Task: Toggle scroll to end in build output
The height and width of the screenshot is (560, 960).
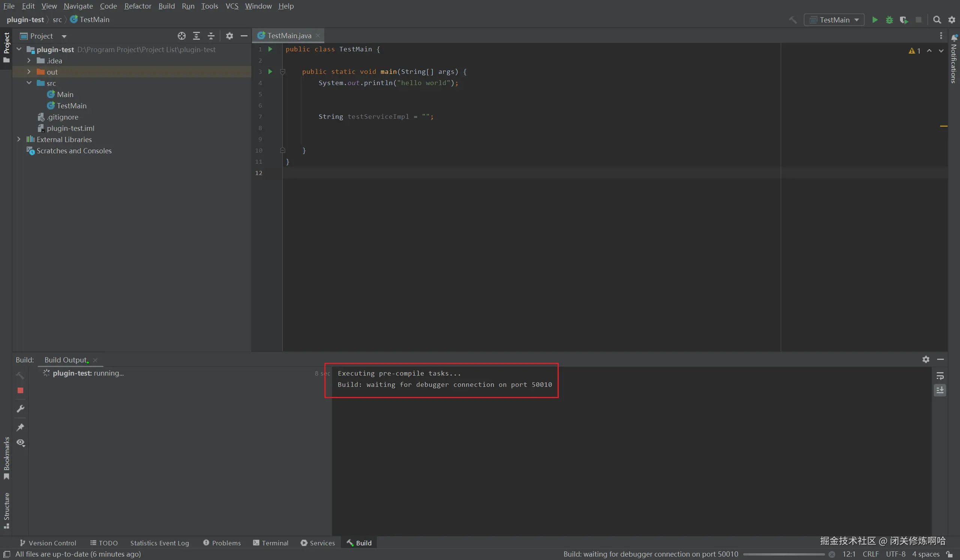Action: [x=940, y=390]
